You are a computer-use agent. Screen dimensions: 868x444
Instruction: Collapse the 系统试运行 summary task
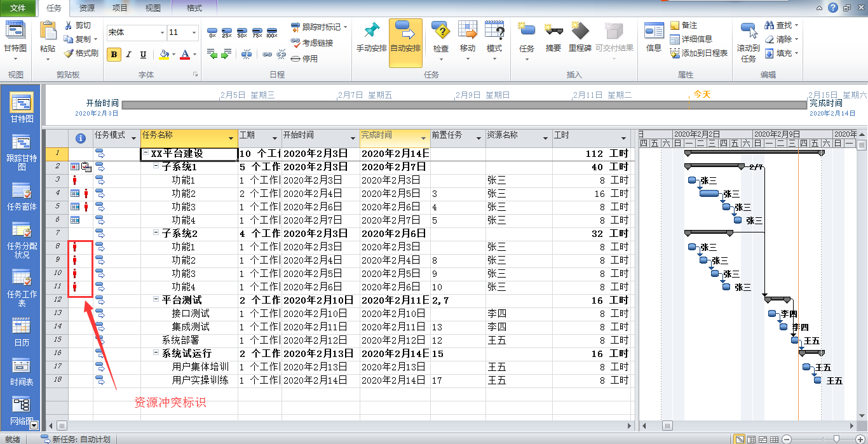156,353
